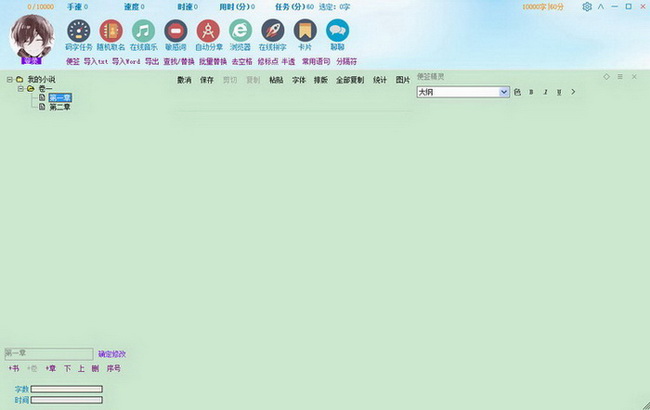This screenshot has height=410, width=650.
Task: Move chapter up with 上
Action: (x=81, y=368)
